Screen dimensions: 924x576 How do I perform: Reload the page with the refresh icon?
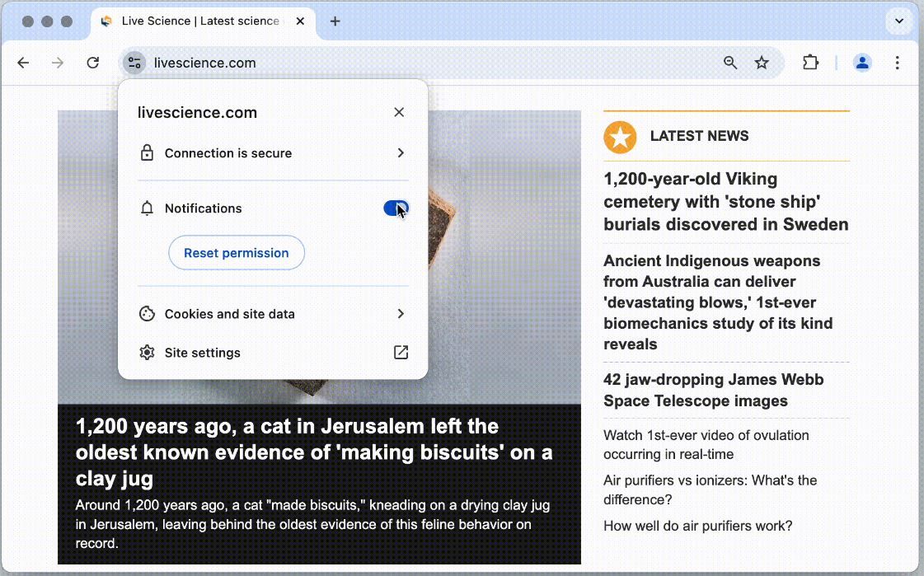(93, 63)
